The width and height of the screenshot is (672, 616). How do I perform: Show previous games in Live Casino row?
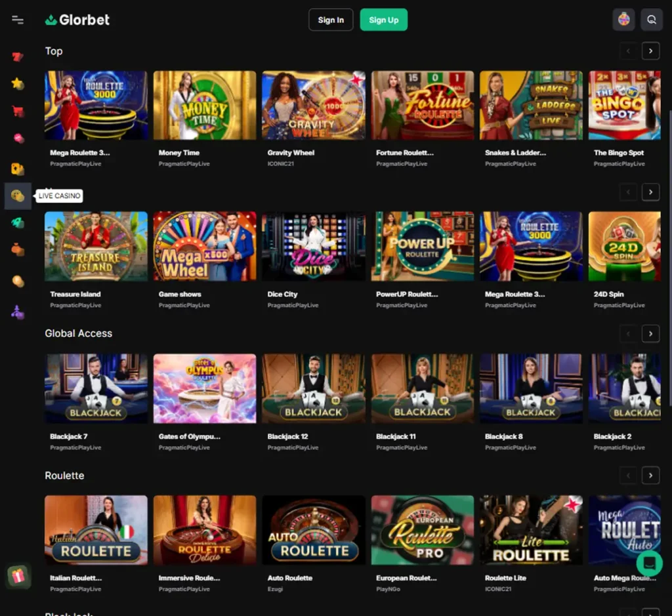click(628, 192)
